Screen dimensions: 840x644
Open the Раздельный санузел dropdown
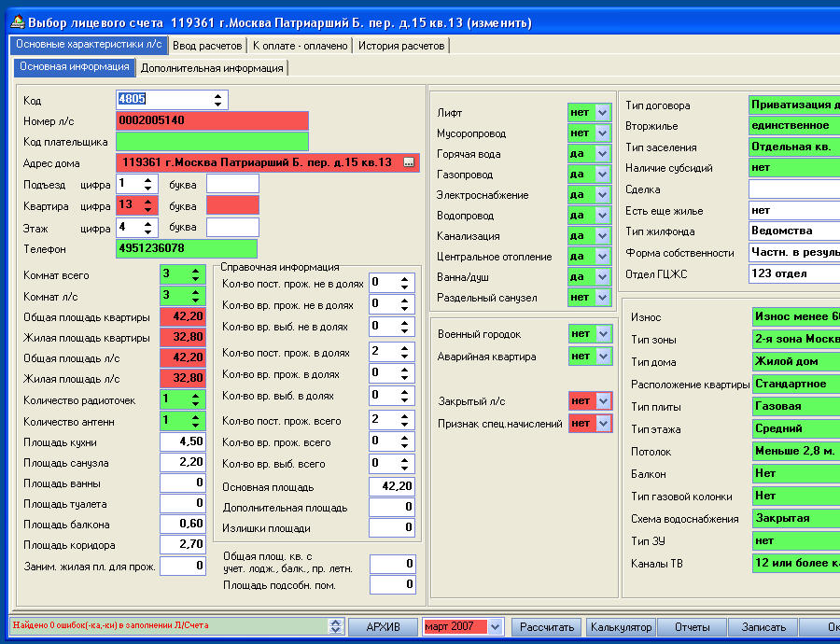603,298
